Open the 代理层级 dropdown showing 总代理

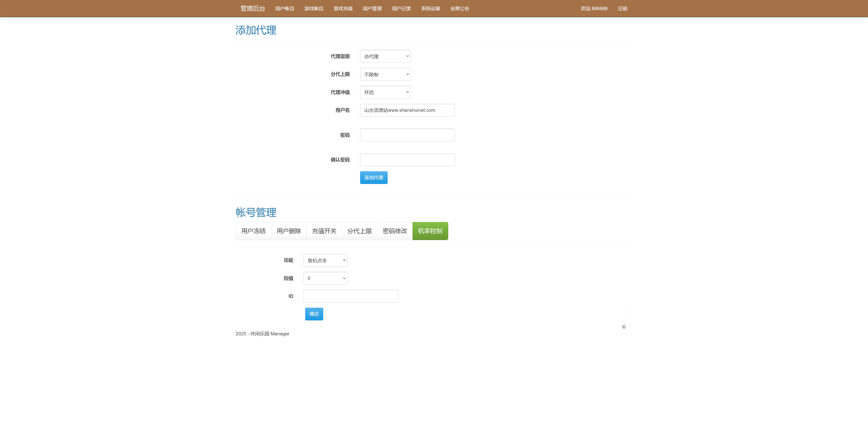click(x=385, y=56)
